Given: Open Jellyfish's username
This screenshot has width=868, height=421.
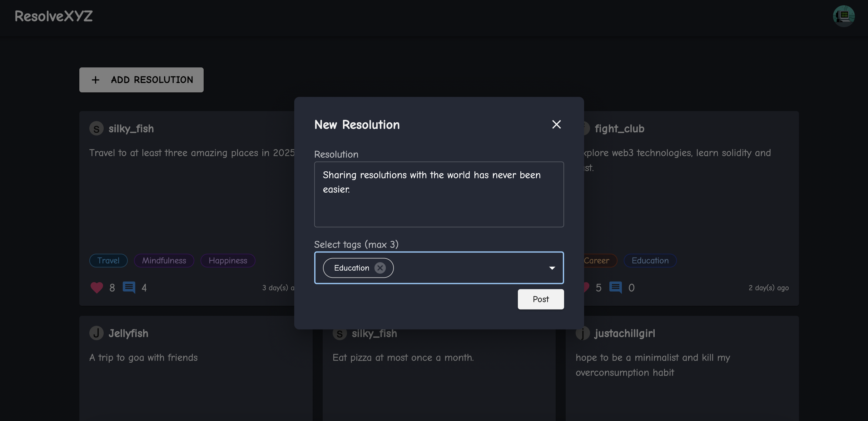Looking at the screenshot, I should tap(128, 333).
